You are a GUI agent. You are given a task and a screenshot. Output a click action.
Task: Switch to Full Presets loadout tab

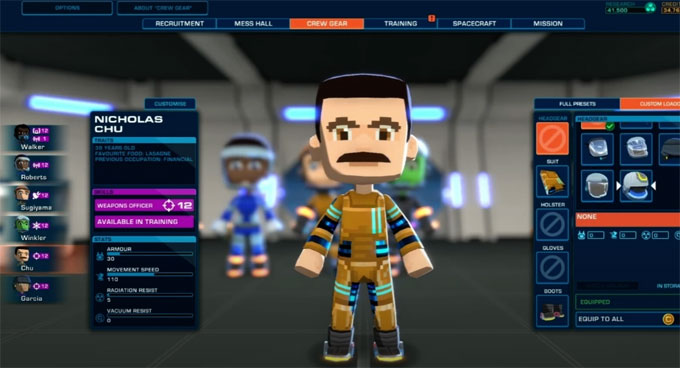pos(577,104)
